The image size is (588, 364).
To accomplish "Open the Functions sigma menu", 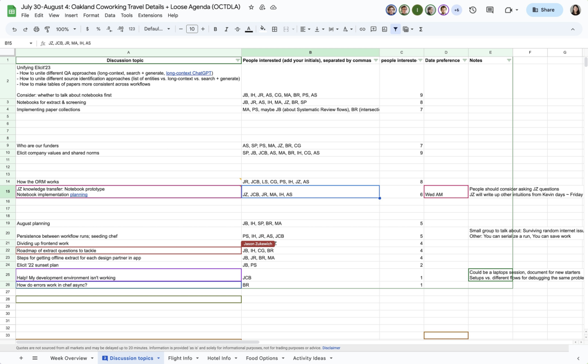I will tap(421, 29).
